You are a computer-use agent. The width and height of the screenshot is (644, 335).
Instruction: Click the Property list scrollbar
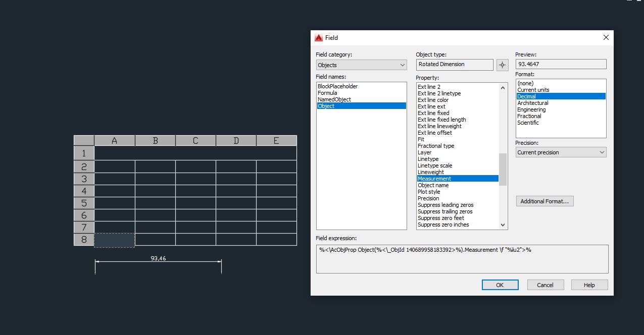[x=501, y=156]
